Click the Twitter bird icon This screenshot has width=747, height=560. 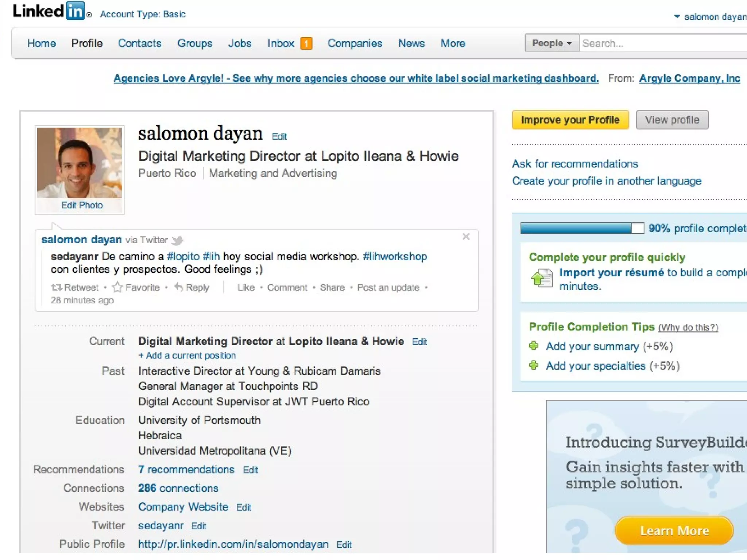coord(178,240)
